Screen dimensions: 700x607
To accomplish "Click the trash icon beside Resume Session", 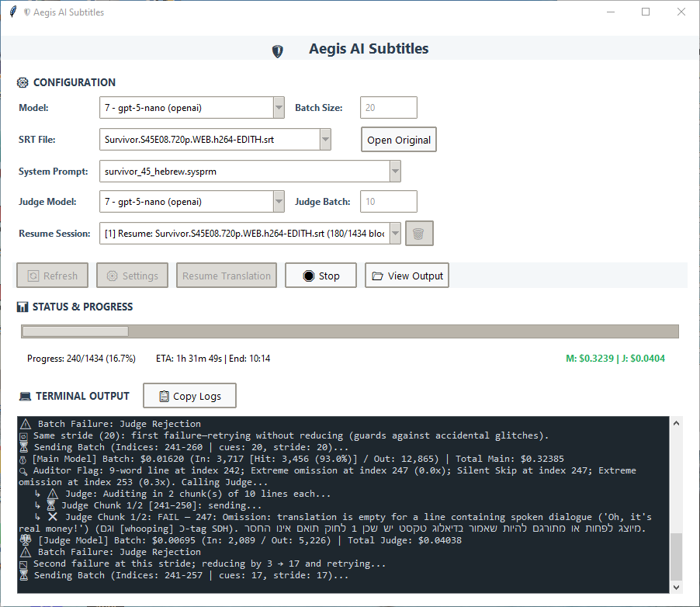I will 419,234.
